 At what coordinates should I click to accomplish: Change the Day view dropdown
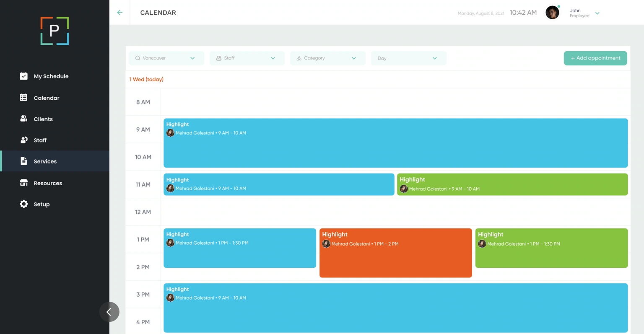pos(408,58)
